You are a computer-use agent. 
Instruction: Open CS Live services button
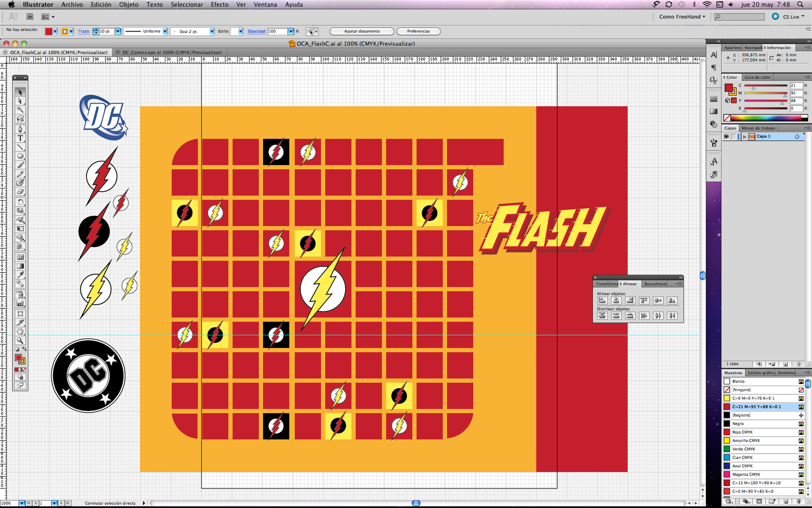(x=788, y=17)
